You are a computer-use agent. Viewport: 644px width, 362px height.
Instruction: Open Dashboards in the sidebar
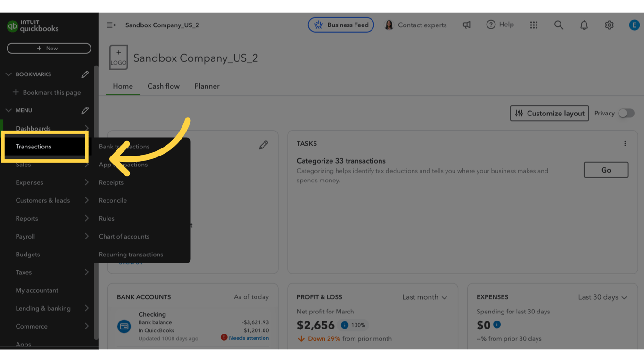pos(33,128)
